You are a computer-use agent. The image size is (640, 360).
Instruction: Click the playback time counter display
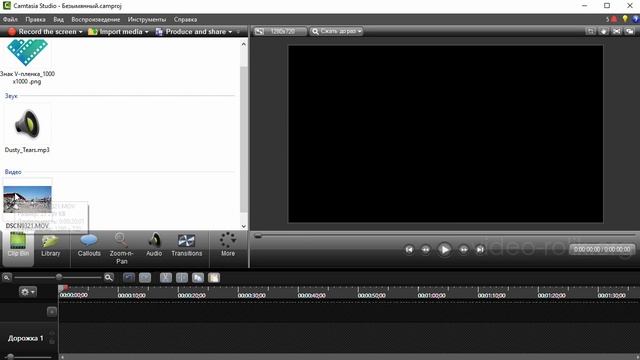(602, 249)
